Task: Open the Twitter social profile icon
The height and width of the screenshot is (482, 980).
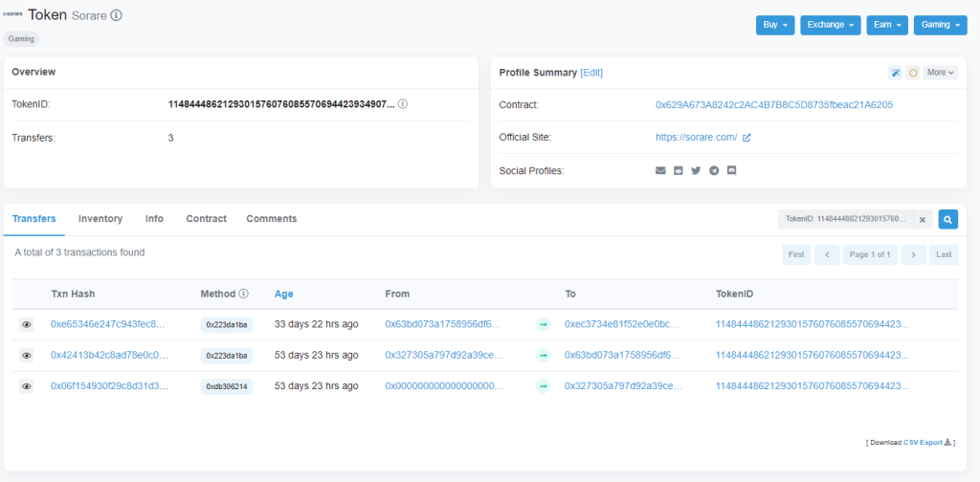Action: pos(696,170)
